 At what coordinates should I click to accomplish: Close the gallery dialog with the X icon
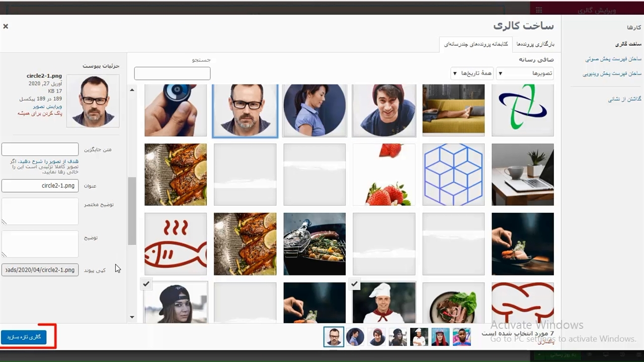[x=6, y=26]
